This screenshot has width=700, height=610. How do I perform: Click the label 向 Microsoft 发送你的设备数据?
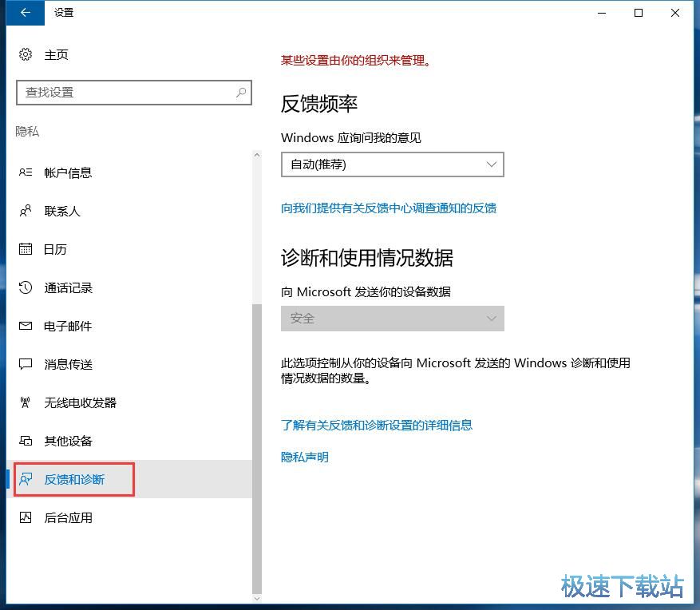[366, 292]
